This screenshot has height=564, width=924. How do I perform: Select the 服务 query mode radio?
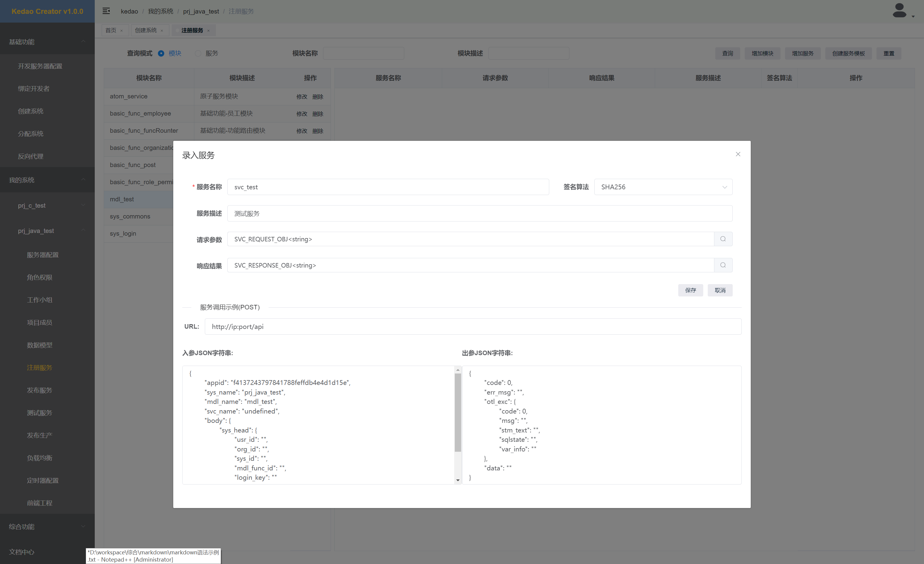[x=198, y=53]
